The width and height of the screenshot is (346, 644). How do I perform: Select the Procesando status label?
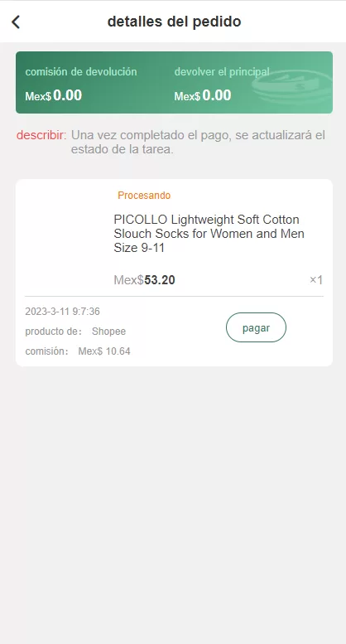click(x=144, y=196)
